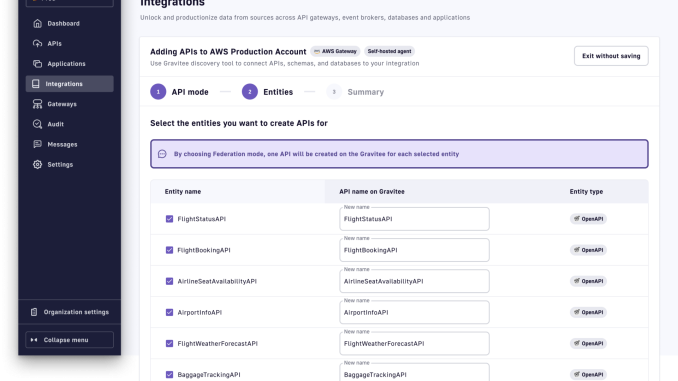678x381 pixels.
Task: Click the Entity type column header
Action: [x=586, y=192]
